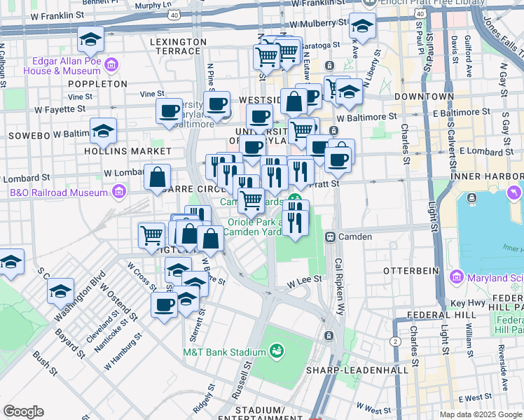Click the Oriole Park at Camden Yards label
The width and height of the screenshot is (524, 420).
point(254,227)
